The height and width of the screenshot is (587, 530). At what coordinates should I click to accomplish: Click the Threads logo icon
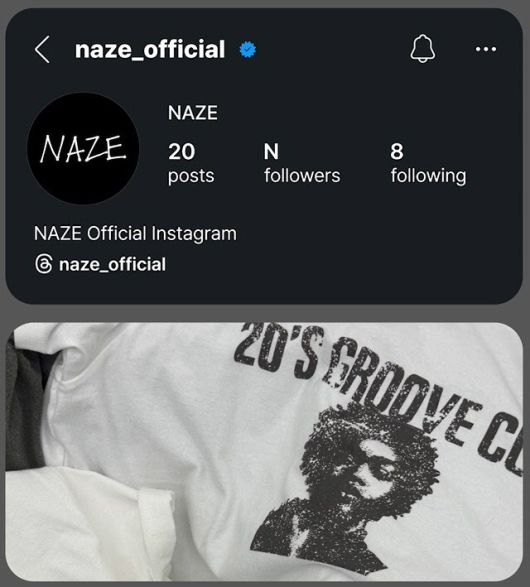click(x=43, y=264)
